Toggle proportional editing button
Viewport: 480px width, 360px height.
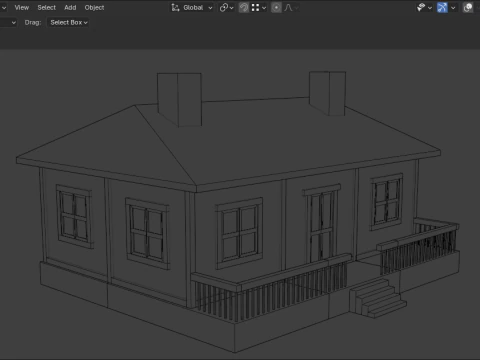(276, 7)
